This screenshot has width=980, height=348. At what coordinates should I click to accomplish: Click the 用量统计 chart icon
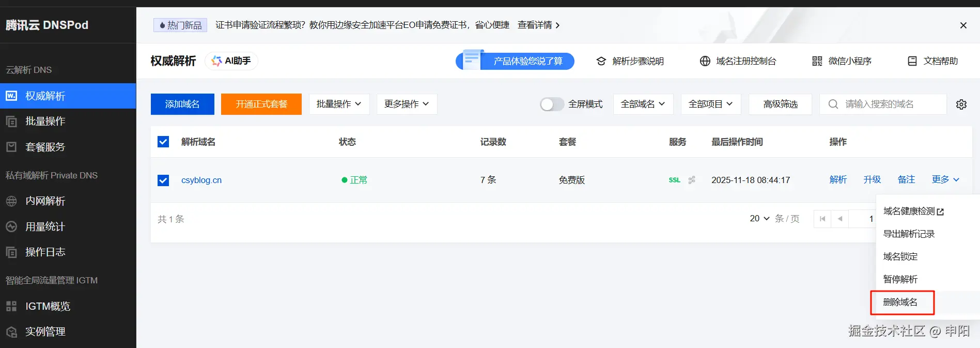pos(11,226)
